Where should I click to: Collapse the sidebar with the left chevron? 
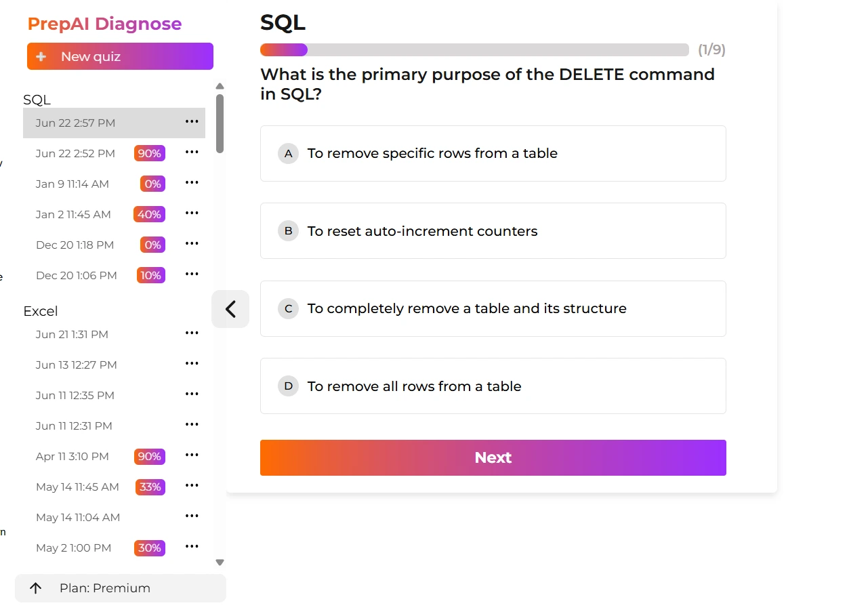(x=230, y=308)
